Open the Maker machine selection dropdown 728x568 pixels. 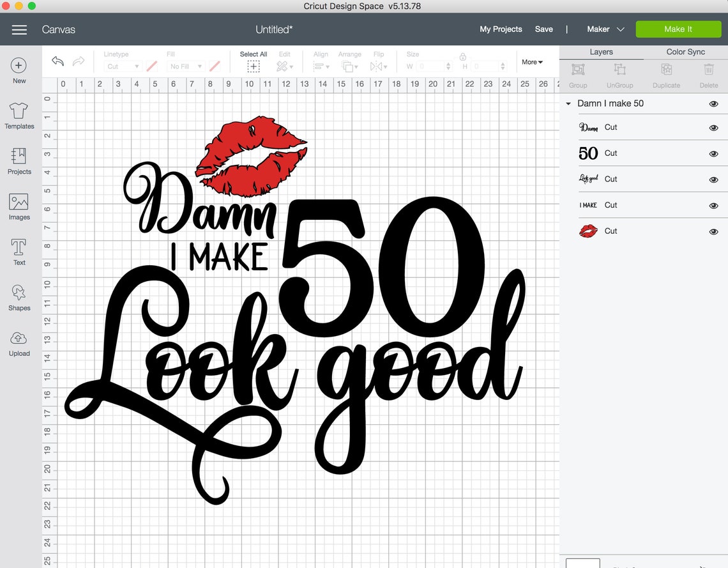(604, 29)
